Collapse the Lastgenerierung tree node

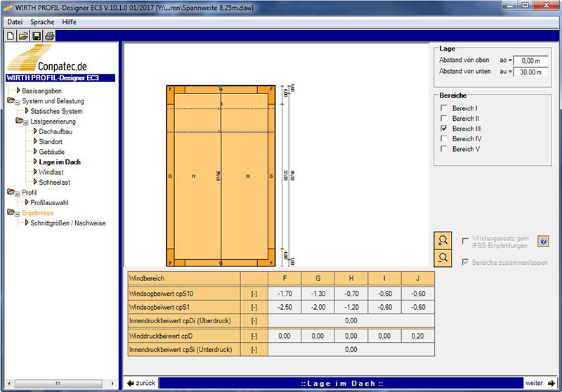click(x=26, y=122)
